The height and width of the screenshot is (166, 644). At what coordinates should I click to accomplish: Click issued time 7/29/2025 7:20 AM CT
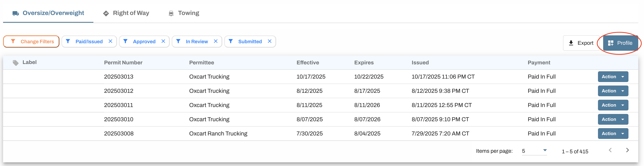tap(441, 134)
